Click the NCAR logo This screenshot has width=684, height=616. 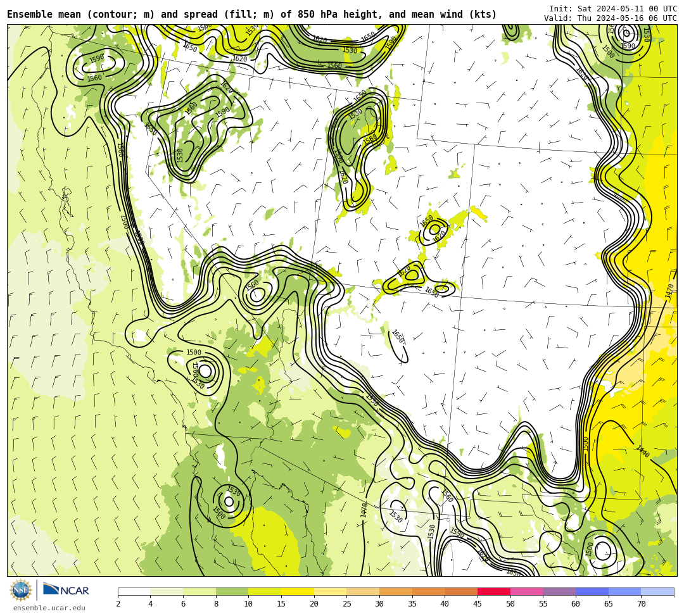pos(66,590)
